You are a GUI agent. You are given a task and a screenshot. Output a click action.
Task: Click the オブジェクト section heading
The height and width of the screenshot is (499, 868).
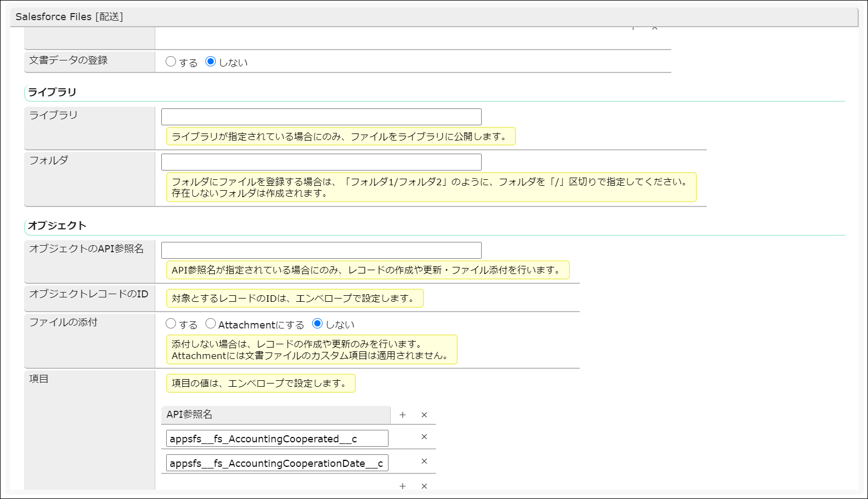(57, 226)
